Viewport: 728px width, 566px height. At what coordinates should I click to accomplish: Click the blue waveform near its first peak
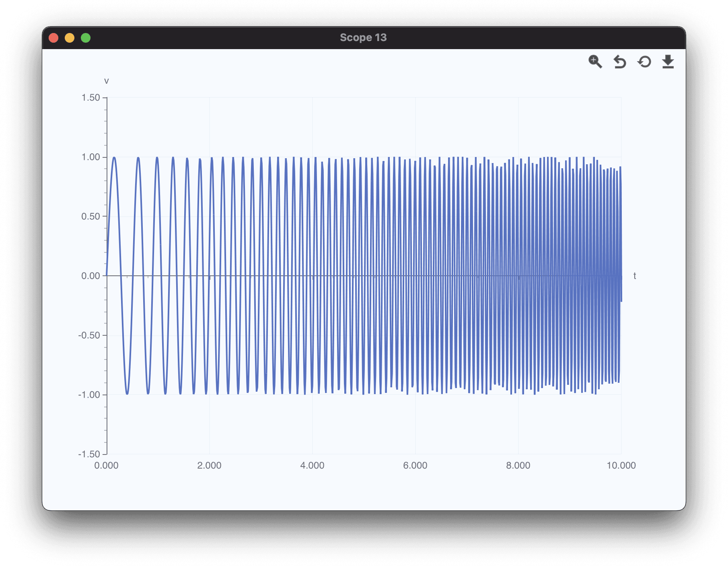click(114, 158)
